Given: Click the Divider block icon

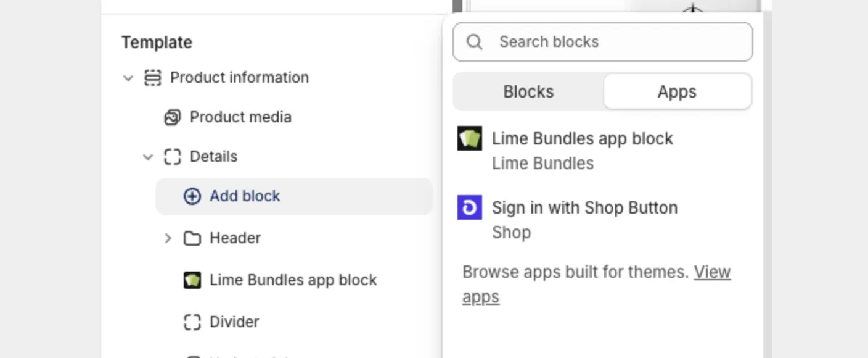Looking at the screenshot, I should pos(192,322).
